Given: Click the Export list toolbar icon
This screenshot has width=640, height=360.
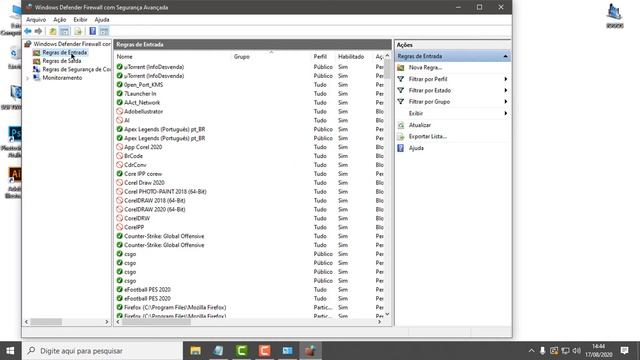Looking at the screenshot, I should click(78, 31).
